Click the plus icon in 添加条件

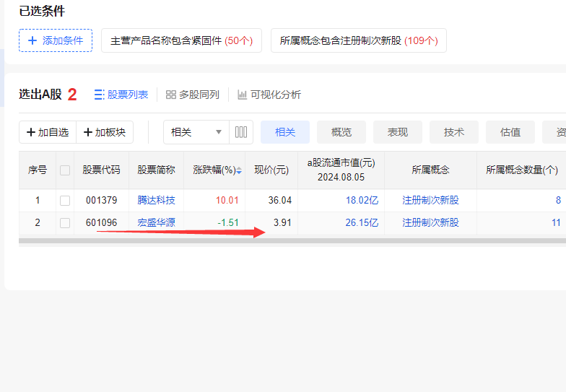coord(32,40)
